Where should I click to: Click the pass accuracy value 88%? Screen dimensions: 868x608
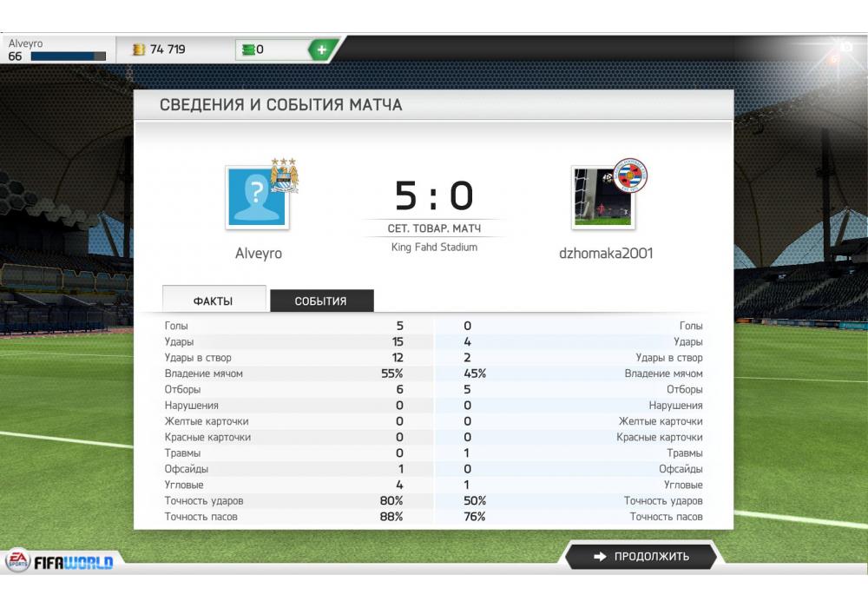(x=391, y=517)
